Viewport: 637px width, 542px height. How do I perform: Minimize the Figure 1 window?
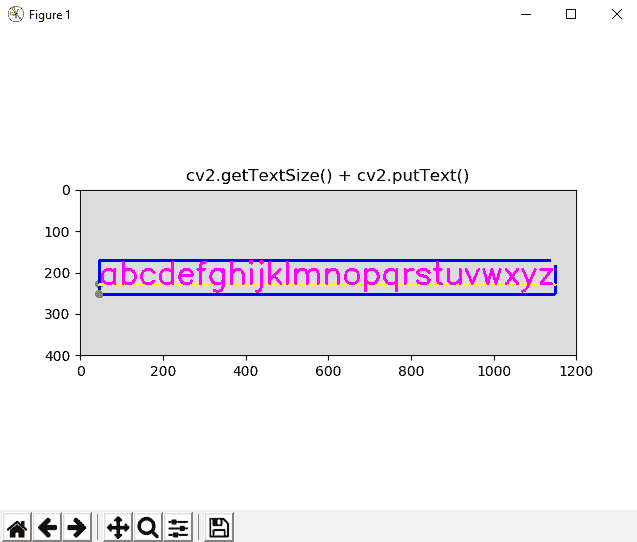[x=523, y=14]
